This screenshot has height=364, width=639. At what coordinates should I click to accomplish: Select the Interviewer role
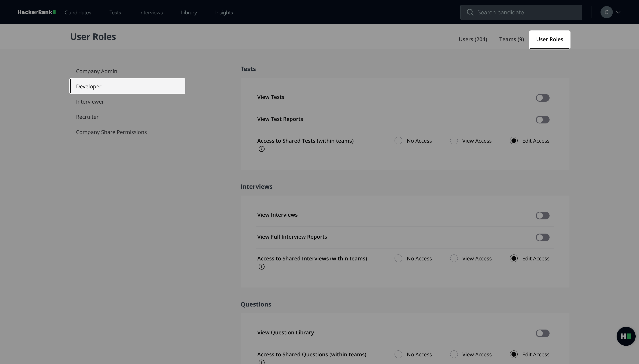click(x=90, y=102)
